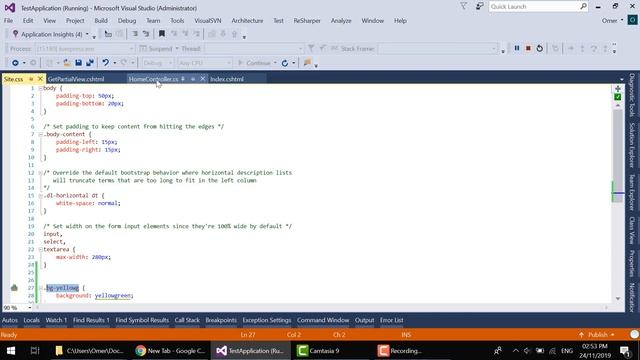
Task: Collapse the .body-content rule at line 7
Action: [40, 134]
